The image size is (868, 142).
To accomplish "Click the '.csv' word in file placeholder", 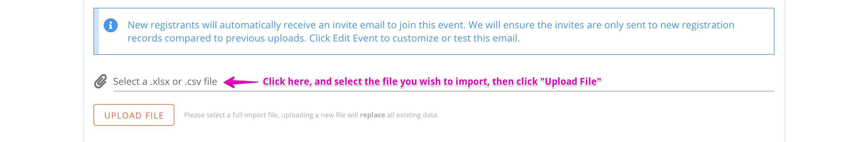I will tap(193, 82).
